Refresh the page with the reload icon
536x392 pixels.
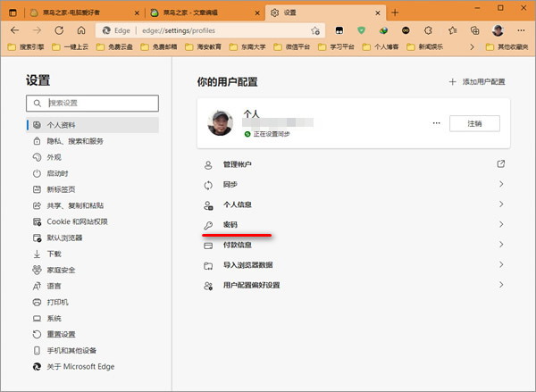click(x=59, y=29)
